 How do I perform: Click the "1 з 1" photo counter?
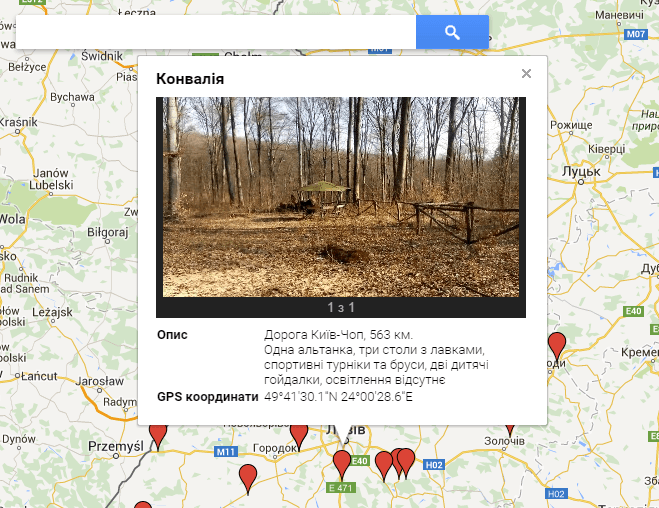341,308
